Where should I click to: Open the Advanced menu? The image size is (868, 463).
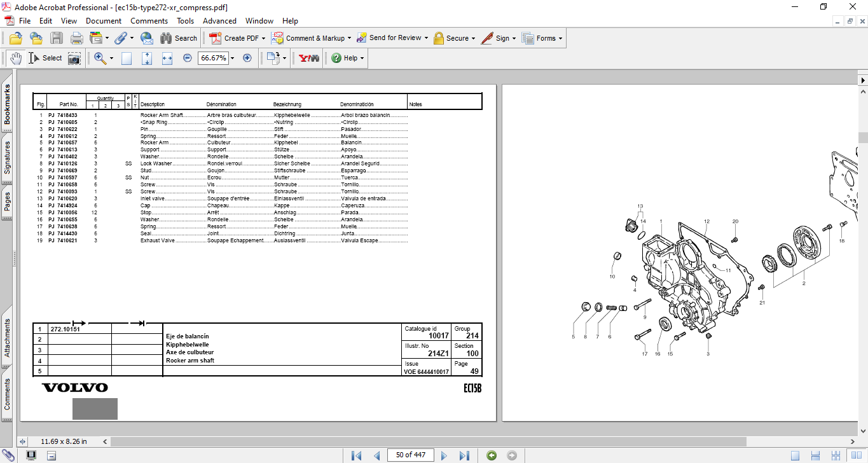pyautogui.click(x=219, y=21)
